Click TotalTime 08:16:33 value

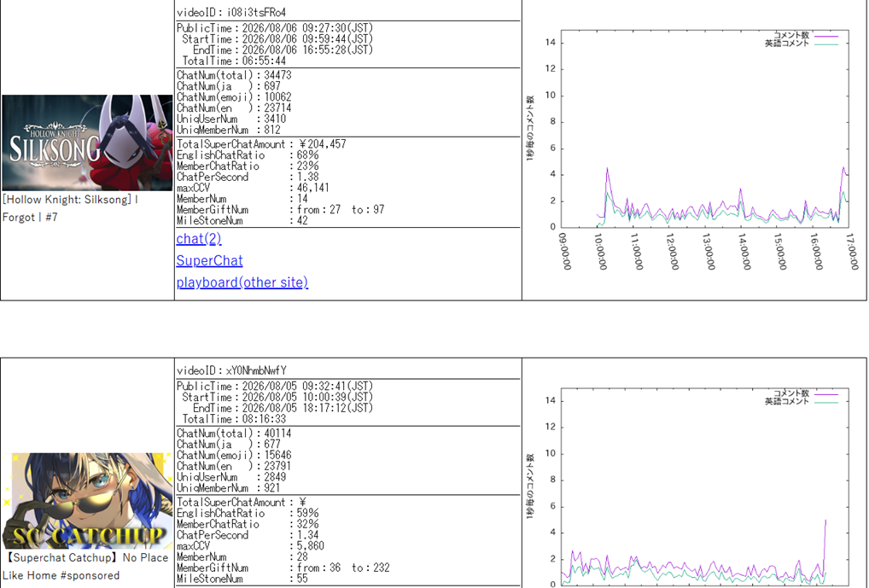point(264,419)
